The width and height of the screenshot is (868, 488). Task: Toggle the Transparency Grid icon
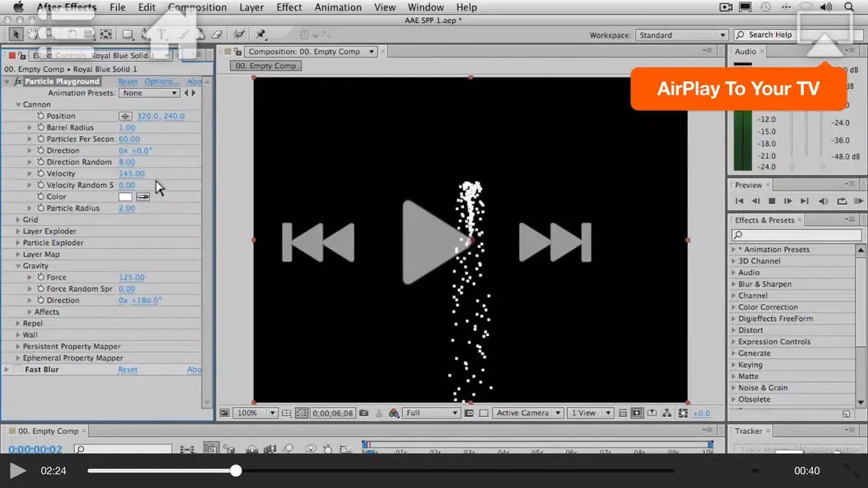(x=484, y=413)
